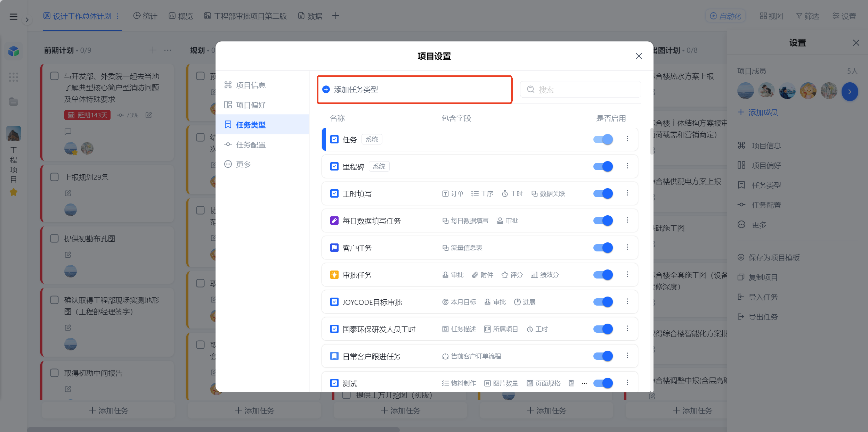Click 导入任务 in settings panel

758,297
